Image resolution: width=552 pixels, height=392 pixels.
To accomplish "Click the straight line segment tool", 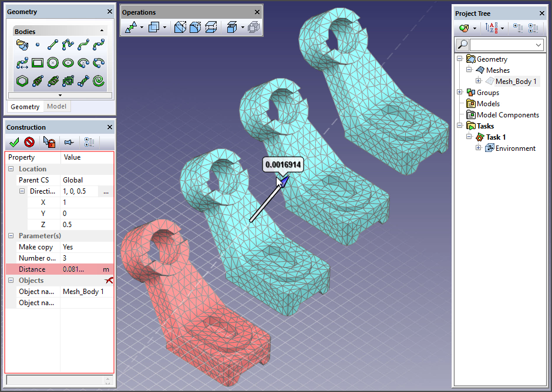I will coord(53,44).
